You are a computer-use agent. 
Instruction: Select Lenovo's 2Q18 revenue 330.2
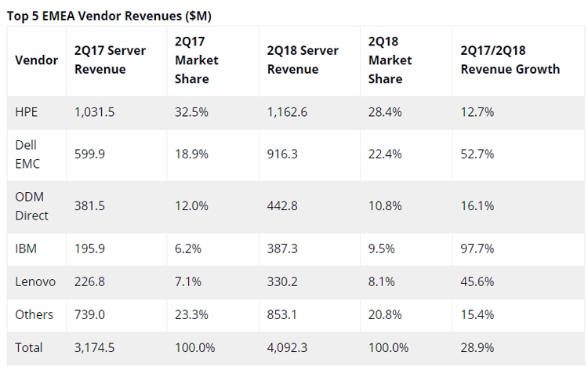click(282, 281)
